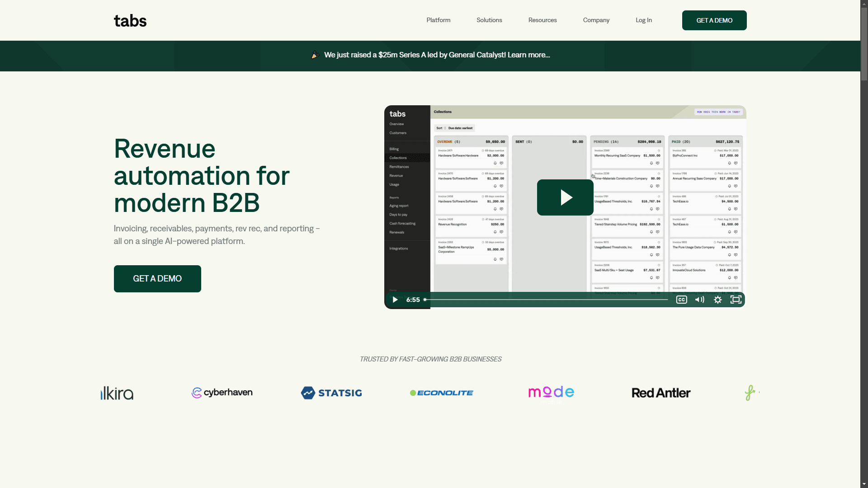
Task: Toggle closed captions on video
Action: tap(681, 300)
